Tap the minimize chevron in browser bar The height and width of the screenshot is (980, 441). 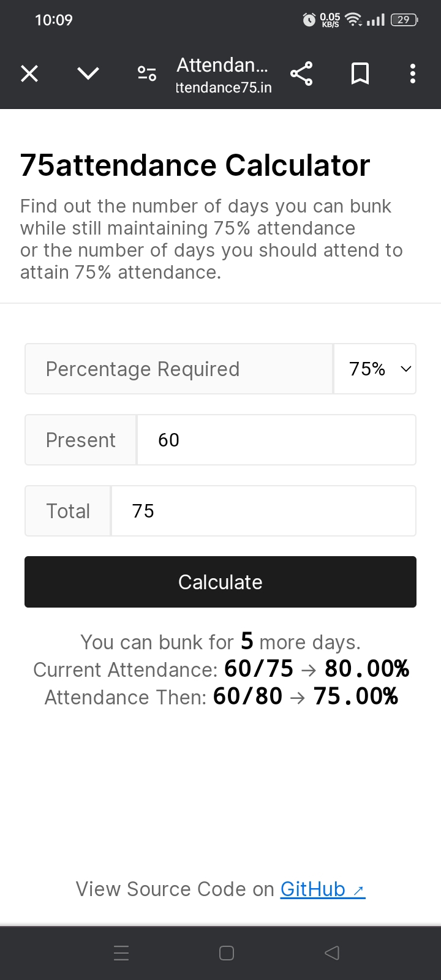pyautogui.click(x=88, y=74)
